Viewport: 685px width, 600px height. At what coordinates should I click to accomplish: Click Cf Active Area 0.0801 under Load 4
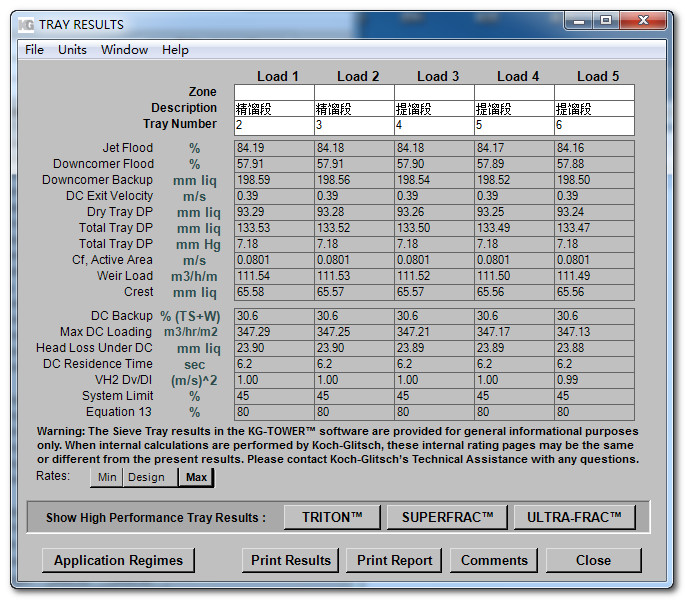coord(514,260)
